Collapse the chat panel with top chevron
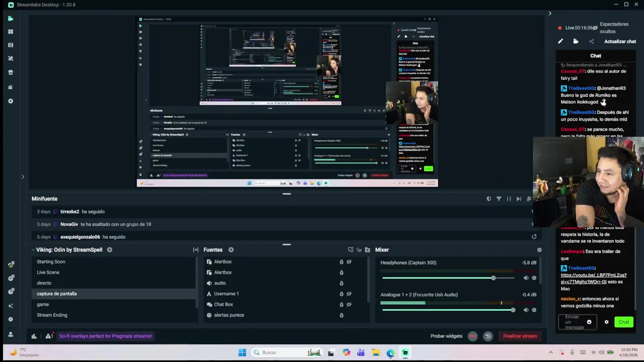This screenshot has width=644, height=362. tap(549, 14)
